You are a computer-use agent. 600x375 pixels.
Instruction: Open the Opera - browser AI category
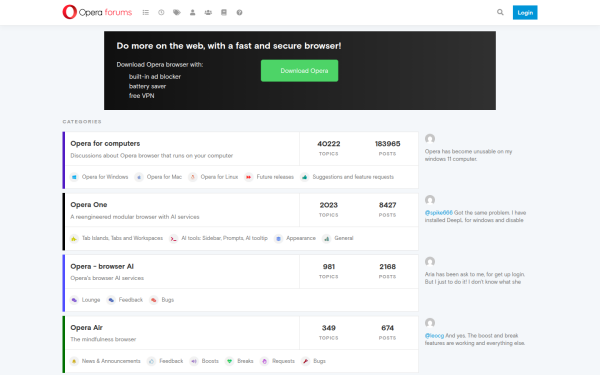(102, 266)
